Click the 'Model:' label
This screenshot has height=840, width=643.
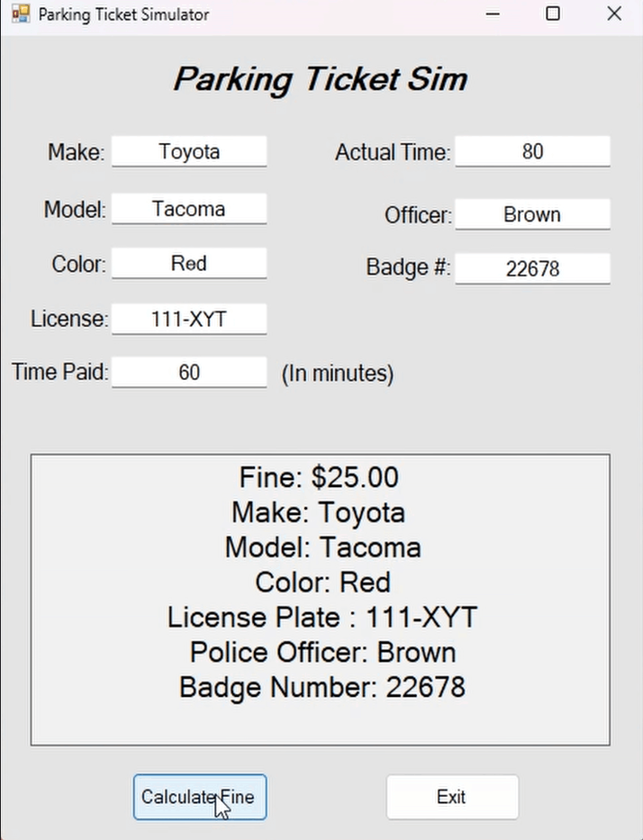[75, 210]
